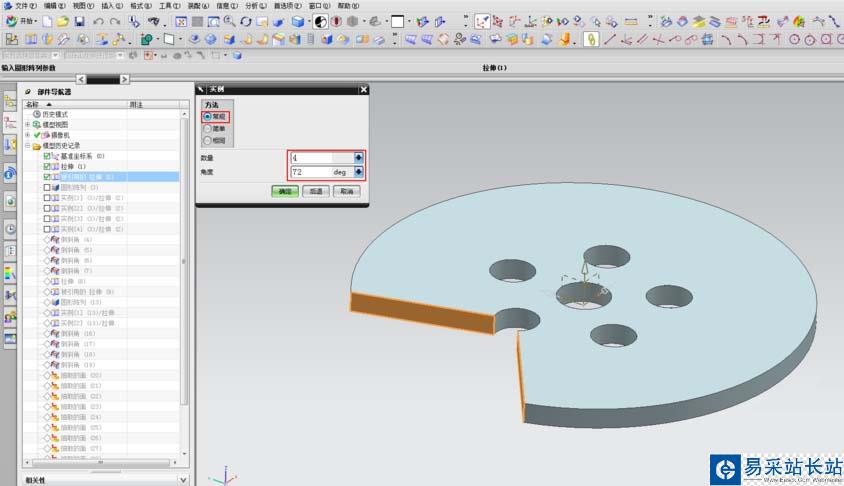Click the green 确定 (OK) button

click(285, 191)
